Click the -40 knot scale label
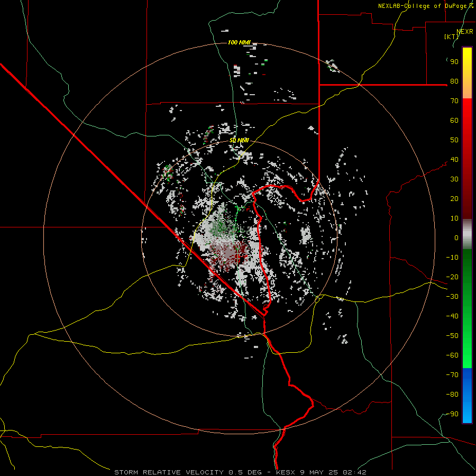Screen dimensions: 476x476 [x=452, y=316]
